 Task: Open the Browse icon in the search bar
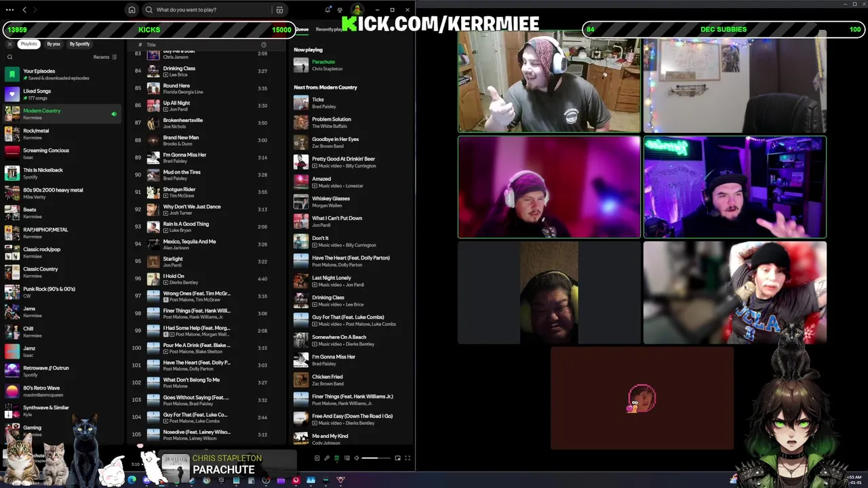point(279,9)
